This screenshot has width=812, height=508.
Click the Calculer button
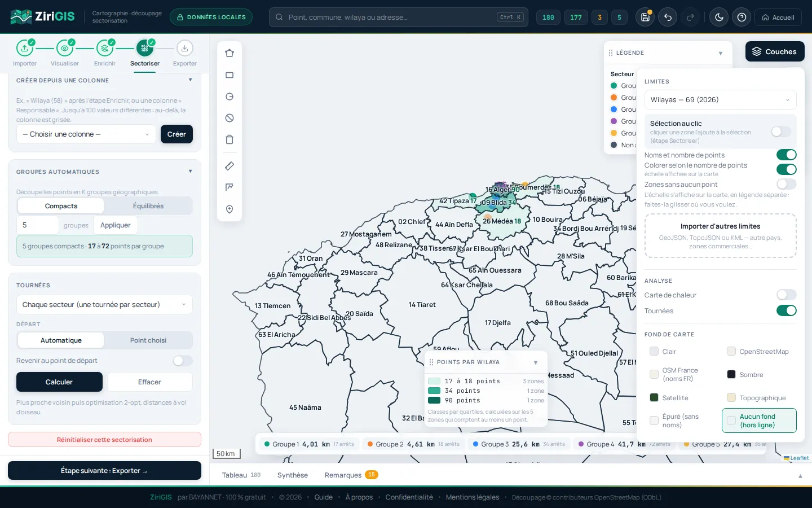coord(59,382)
